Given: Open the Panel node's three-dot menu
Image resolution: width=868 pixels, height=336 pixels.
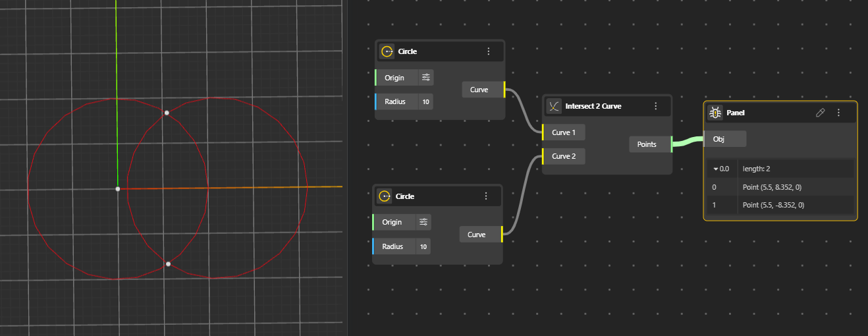Looking at the screenshot, I should pos(838,113).
